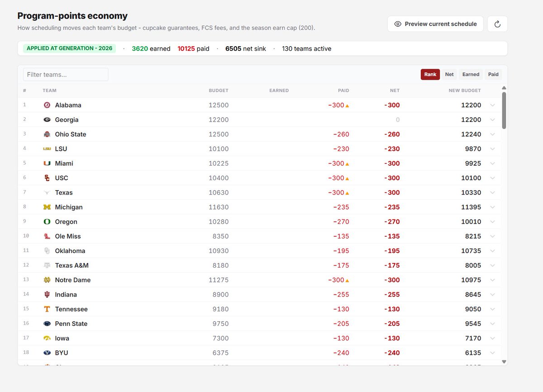Image resolution: width=543 pixels, height=392 pixels.
Task: Expand the Georgia row details
Action: click(x=492, y=120)
